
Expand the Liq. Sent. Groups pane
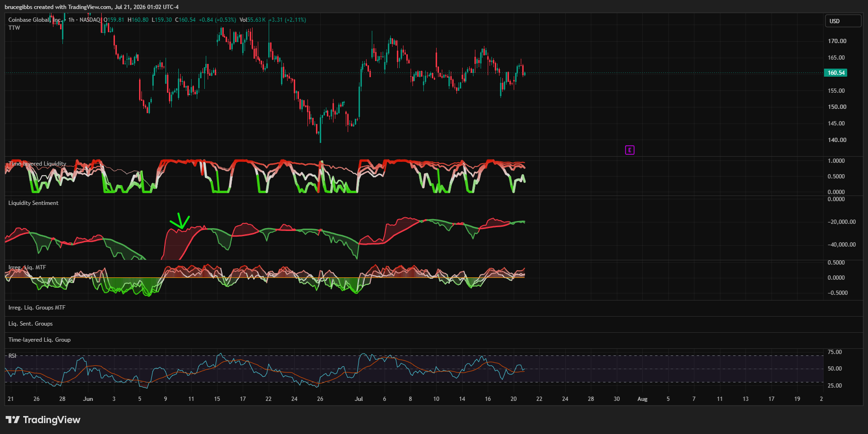(x=31, y=324)
